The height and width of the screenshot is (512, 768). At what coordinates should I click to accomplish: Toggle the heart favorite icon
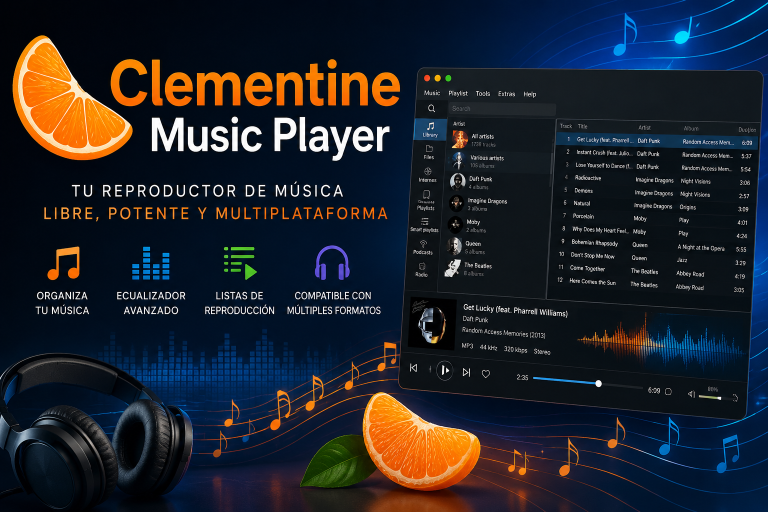[x=486, y=374]
